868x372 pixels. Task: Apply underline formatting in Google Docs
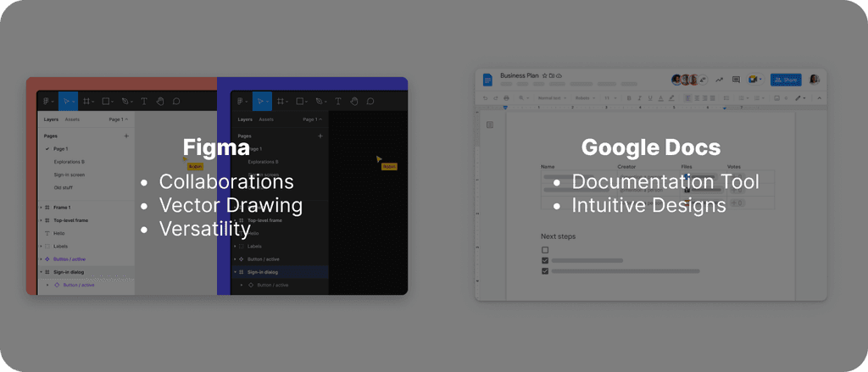650,98
